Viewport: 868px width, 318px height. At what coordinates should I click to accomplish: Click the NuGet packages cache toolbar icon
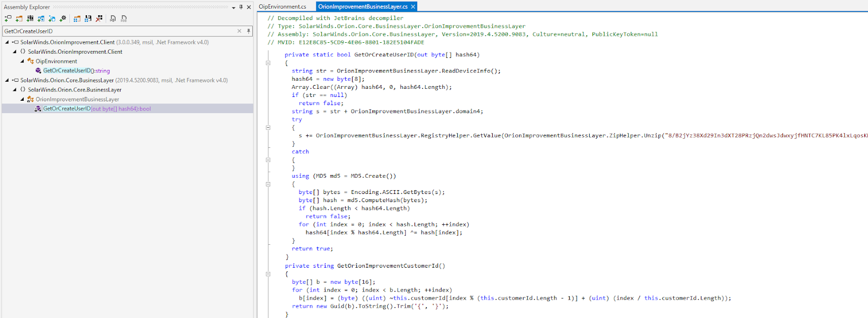52,18
